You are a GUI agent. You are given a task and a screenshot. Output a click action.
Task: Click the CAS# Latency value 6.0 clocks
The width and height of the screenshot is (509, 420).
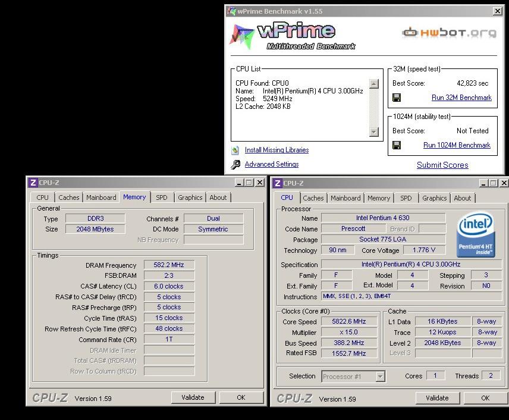[x=169, y=286]
